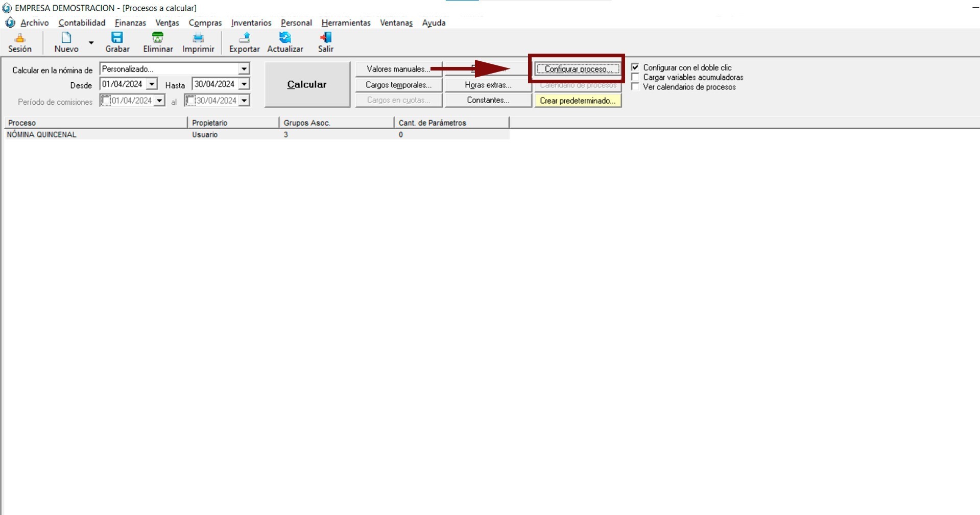Image resolution: width=980 pixels, height=515 pixels.
Task: Refresh using the Actualizar icon
Action: (285, 38)
